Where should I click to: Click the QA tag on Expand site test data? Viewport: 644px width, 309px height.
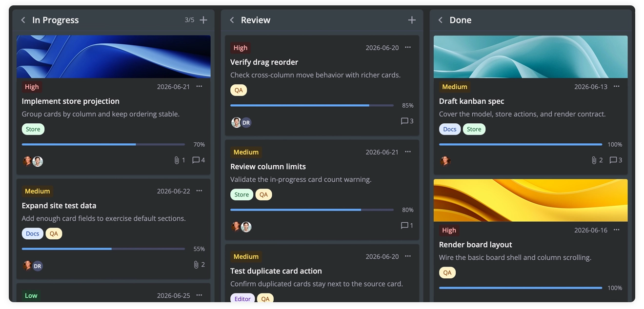pos(54,233)
